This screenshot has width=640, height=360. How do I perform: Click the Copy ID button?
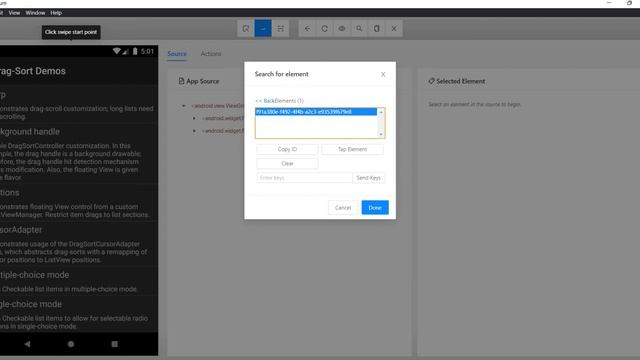[287, 149]
